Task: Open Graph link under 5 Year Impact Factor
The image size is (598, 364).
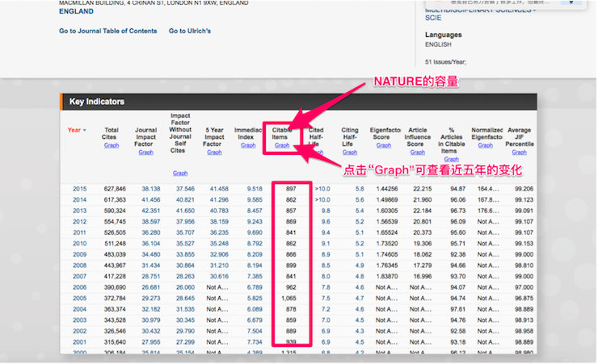Action: pos(214,152)
